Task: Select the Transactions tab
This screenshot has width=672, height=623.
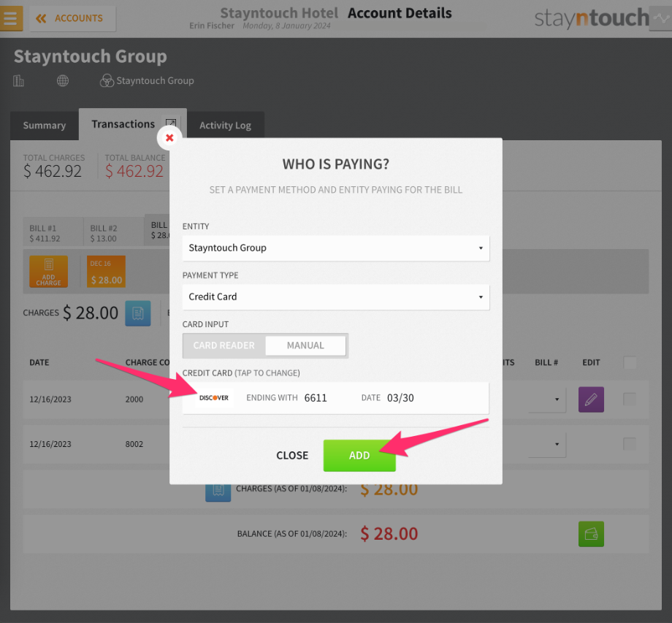Action: 123,124
